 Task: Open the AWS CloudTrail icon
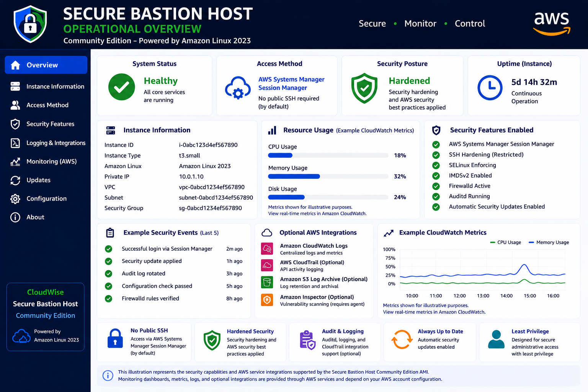(x=267, y=265)
